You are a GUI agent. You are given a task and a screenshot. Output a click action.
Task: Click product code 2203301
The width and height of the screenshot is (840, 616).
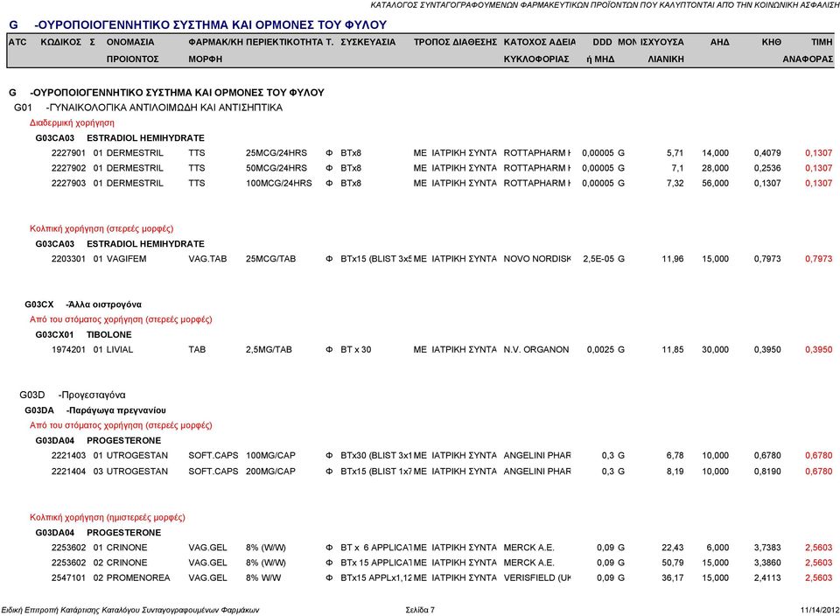68,259
